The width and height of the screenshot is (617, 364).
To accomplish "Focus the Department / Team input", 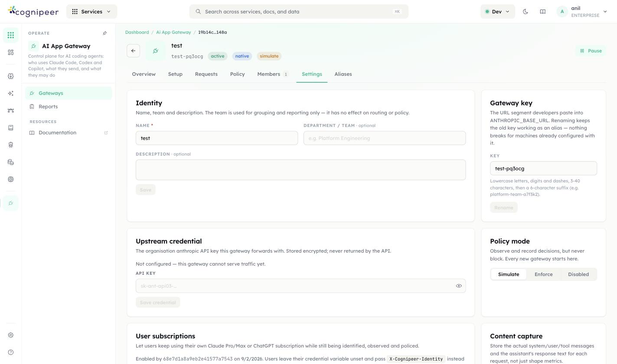I will tap(385, 138).
